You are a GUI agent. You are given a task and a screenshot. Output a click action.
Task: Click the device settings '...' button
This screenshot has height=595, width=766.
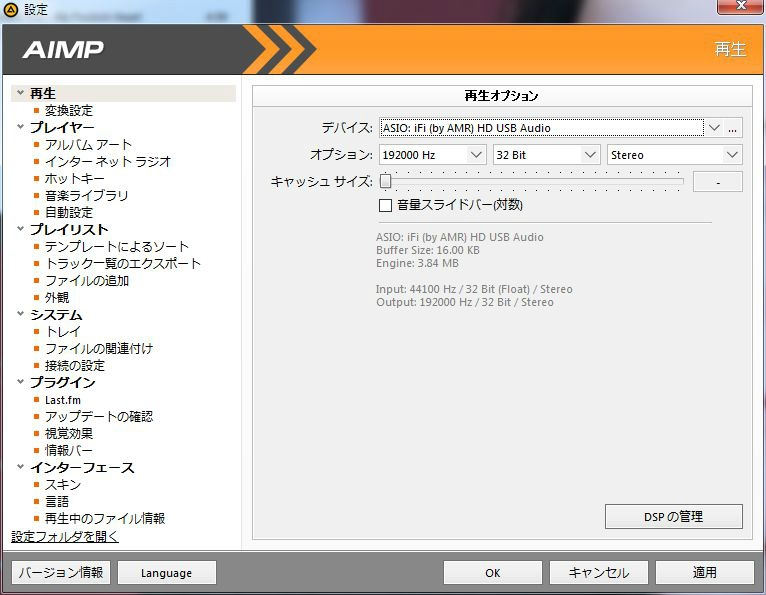pos(732,128)
